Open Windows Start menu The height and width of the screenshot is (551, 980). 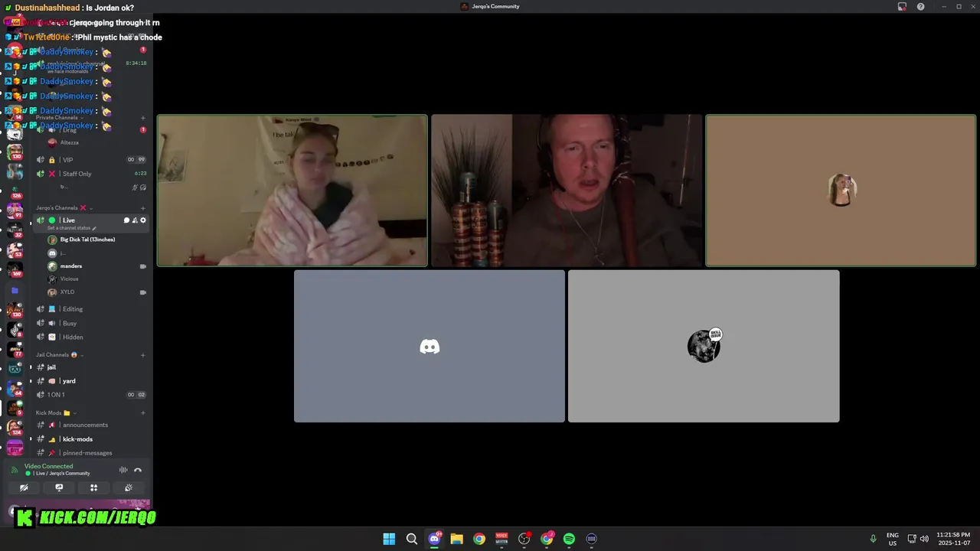coord(389,539)
